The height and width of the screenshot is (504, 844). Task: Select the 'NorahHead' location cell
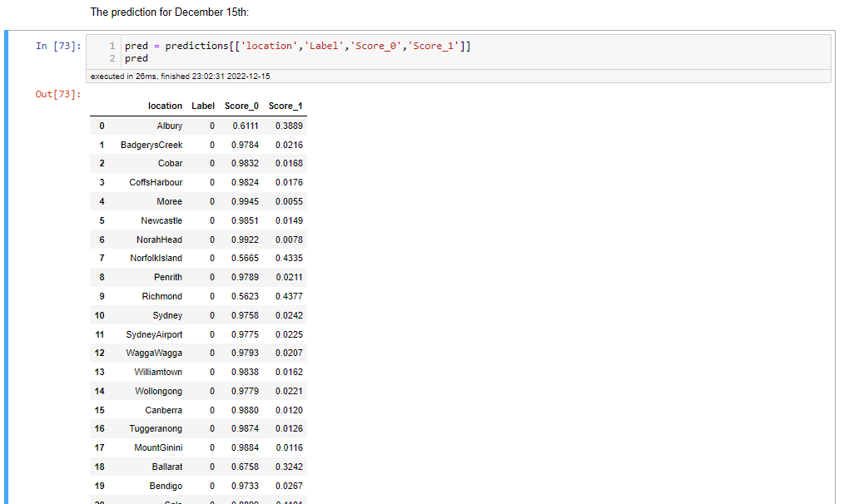point(159,240)
